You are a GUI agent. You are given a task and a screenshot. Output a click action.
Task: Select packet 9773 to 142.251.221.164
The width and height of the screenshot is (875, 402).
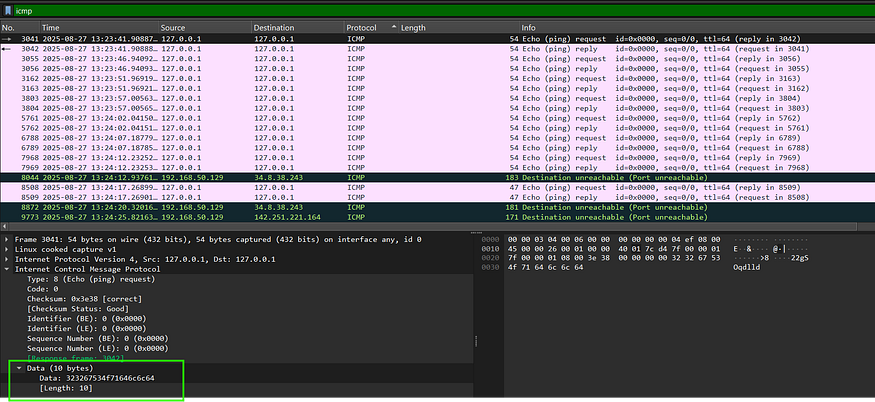438,217
